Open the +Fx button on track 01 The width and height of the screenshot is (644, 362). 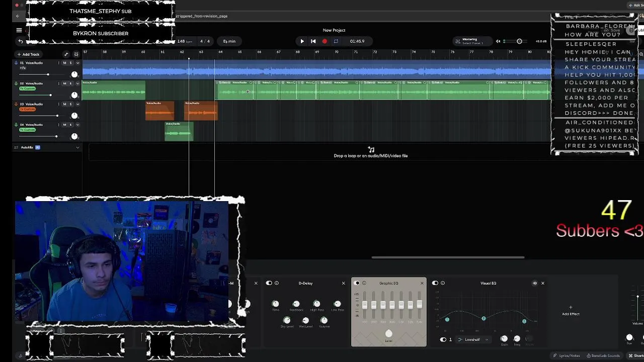pyautogui.click(x=23, y=68)
